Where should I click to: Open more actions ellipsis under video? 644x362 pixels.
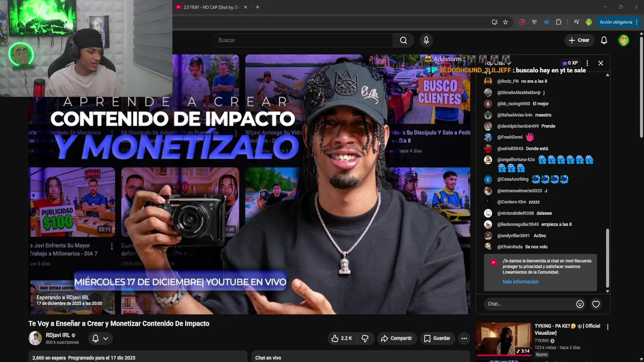[464, 338]
